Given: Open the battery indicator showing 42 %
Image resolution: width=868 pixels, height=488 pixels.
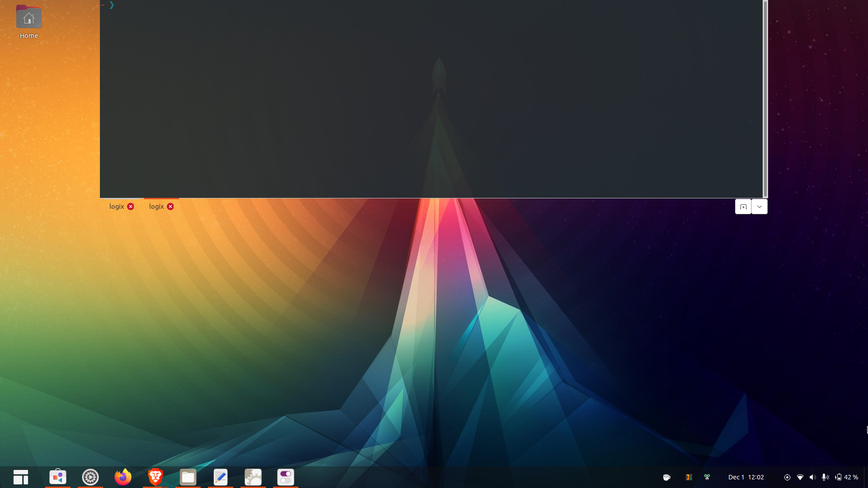Looking at the screenshot, I should click(x=846, y=477).
